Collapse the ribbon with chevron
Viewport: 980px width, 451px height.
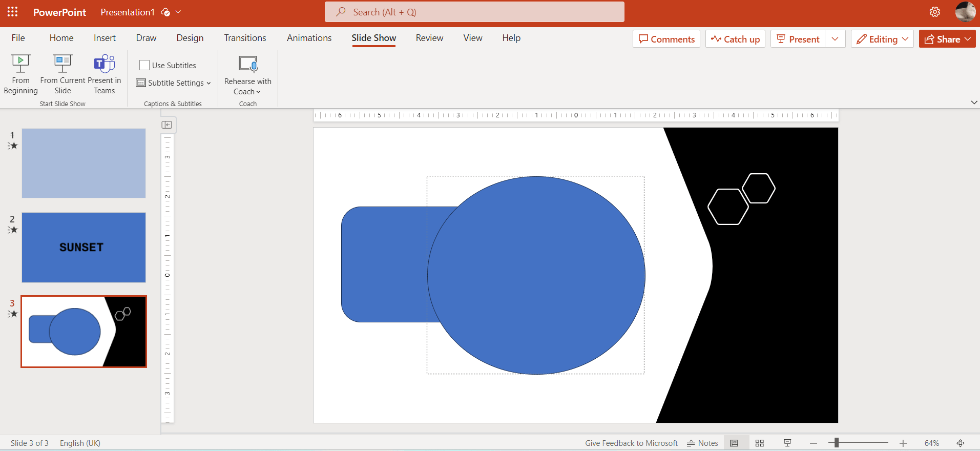(x=974, y=102)
